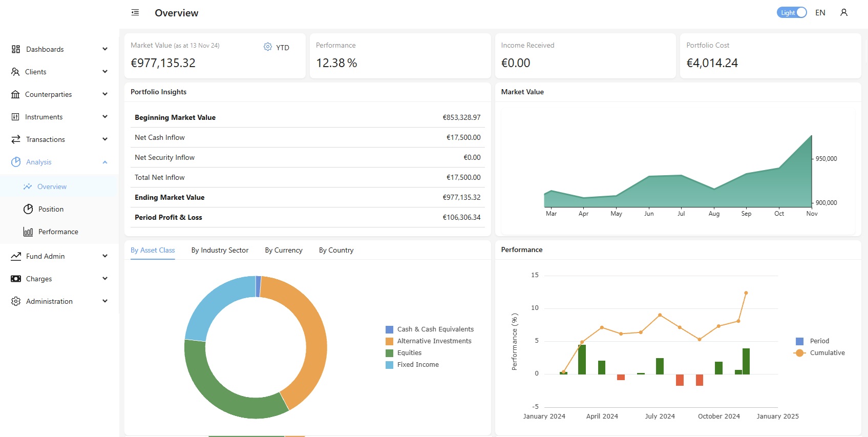Click the Charges banknote icon
The height and width of the screenshot is (437, 868).
coord(16,279)
